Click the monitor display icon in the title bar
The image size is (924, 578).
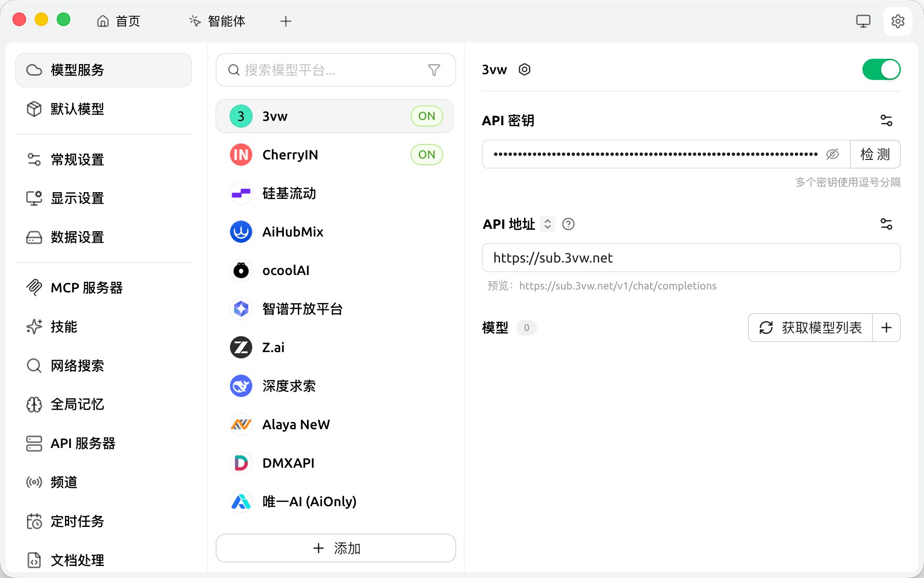(x=863, y=21)
